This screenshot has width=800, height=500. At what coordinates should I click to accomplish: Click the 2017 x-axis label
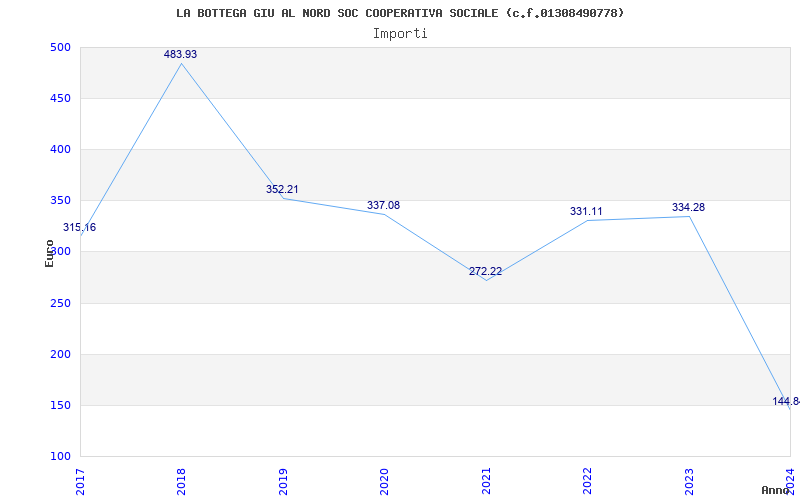(x=81, y=481)
